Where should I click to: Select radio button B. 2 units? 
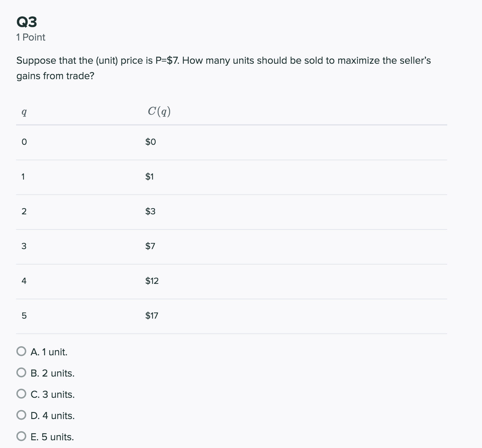pos(21,373)
